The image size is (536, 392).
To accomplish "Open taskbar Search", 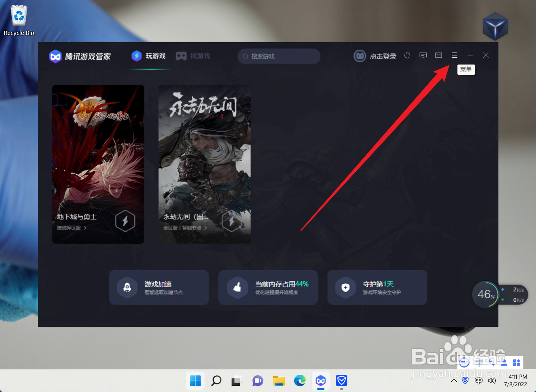I will (216, 380).
